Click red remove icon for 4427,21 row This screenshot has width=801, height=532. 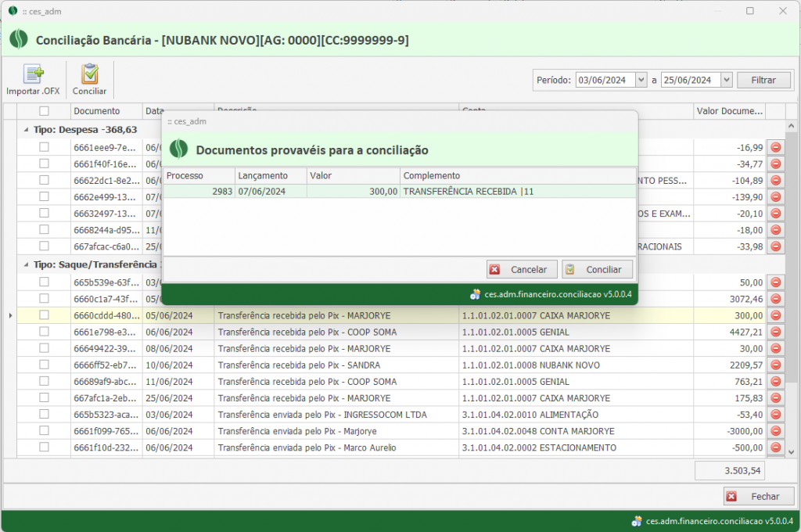pyautogui.click(x=775, y=332)
